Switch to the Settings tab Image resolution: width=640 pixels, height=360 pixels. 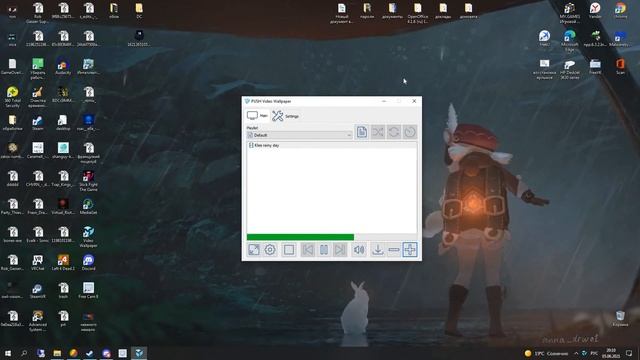coord(285,116)
